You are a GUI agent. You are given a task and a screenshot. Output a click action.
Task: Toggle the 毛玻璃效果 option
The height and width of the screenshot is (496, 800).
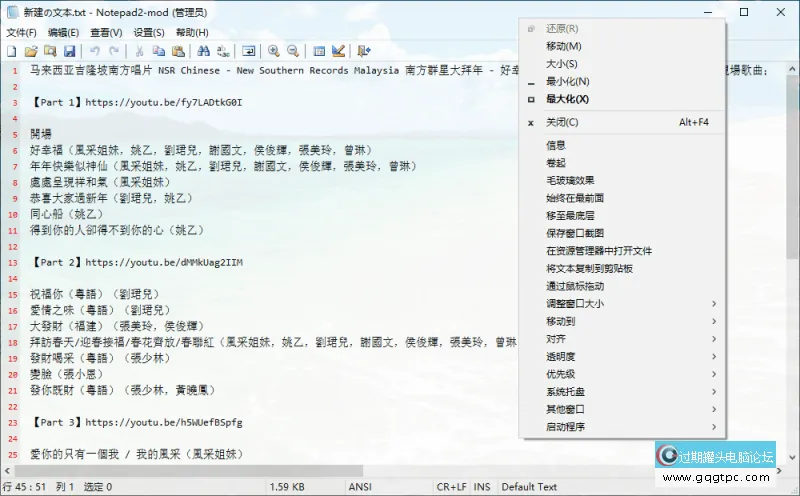(622, 181)
